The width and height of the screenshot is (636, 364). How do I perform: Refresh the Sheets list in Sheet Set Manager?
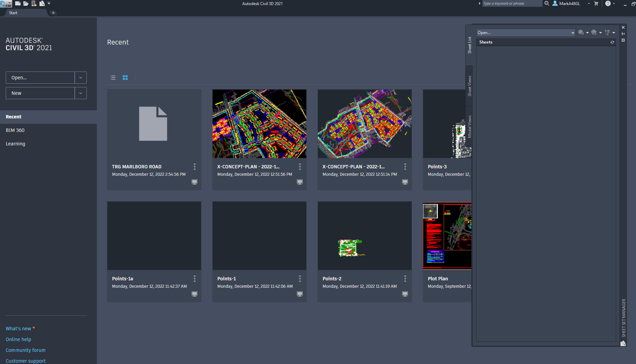click(612, 43)
